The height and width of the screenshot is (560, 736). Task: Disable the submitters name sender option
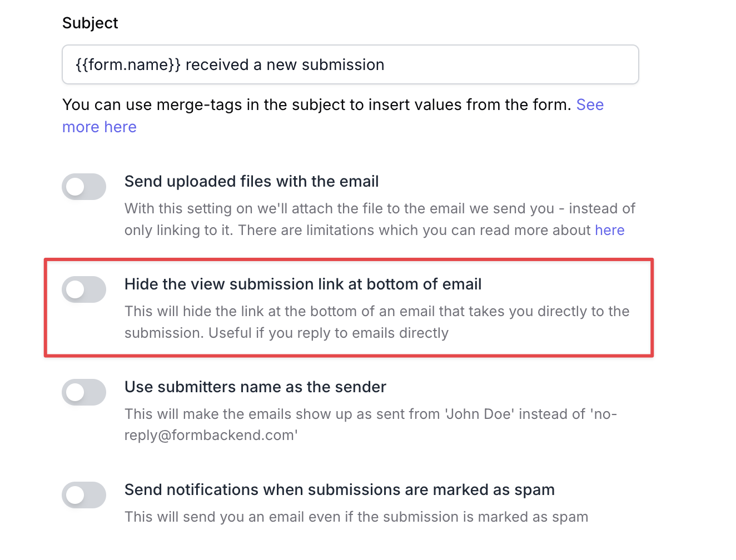pyautogui.click(x=83, y=392)
